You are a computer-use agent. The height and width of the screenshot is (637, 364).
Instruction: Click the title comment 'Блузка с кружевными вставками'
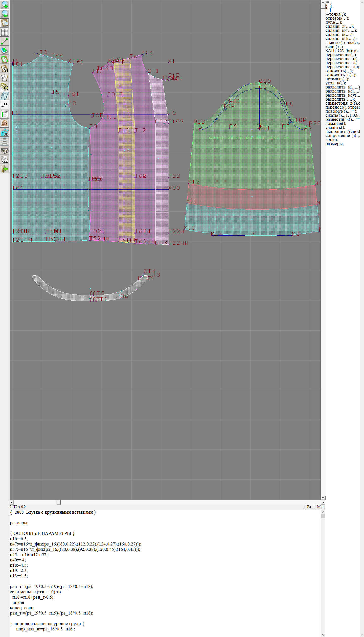pos(59,512)
